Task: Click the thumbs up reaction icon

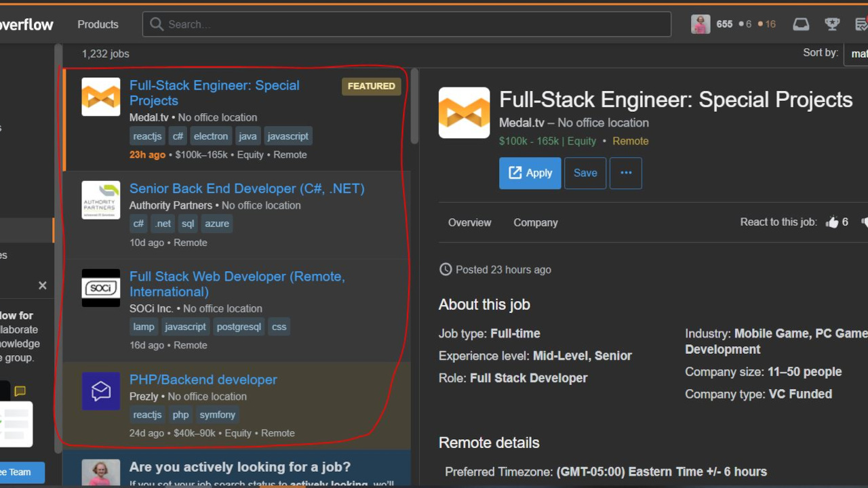Action: (832, 222)
